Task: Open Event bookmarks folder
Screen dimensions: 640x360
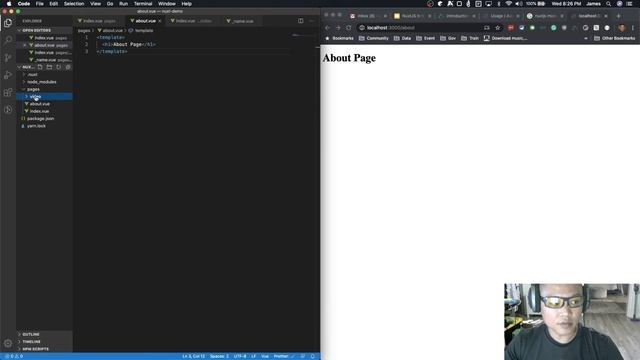Action: click(425, 38)
